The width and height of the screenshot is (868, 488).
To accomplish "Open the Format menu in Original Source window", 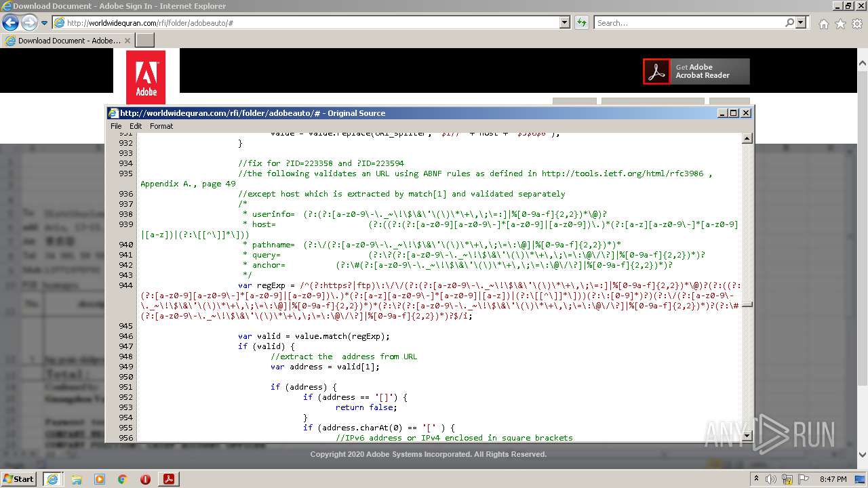I will pyautogui.click(x=161, y=126).
